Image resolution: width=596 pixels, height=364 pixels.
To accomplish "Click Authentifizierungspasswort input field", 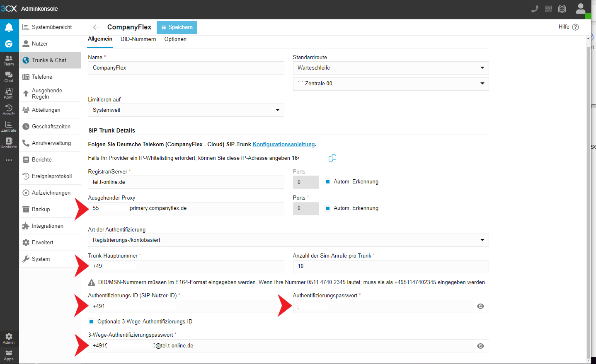I will tap(383, 306).
